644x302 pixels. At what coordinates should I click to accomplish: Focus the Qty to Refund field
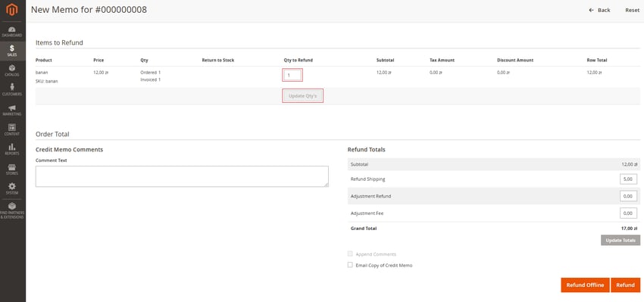click(x=292, y=75)
